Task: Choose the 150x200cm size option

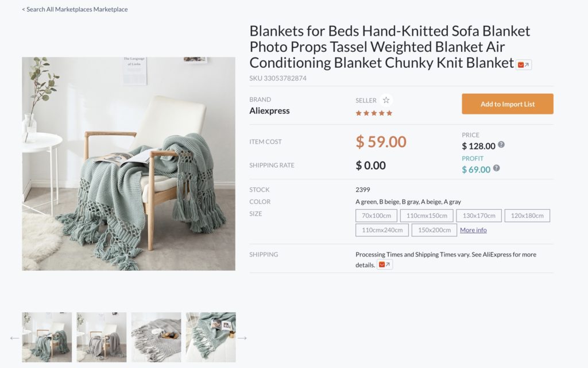Action: pos(434,230)
